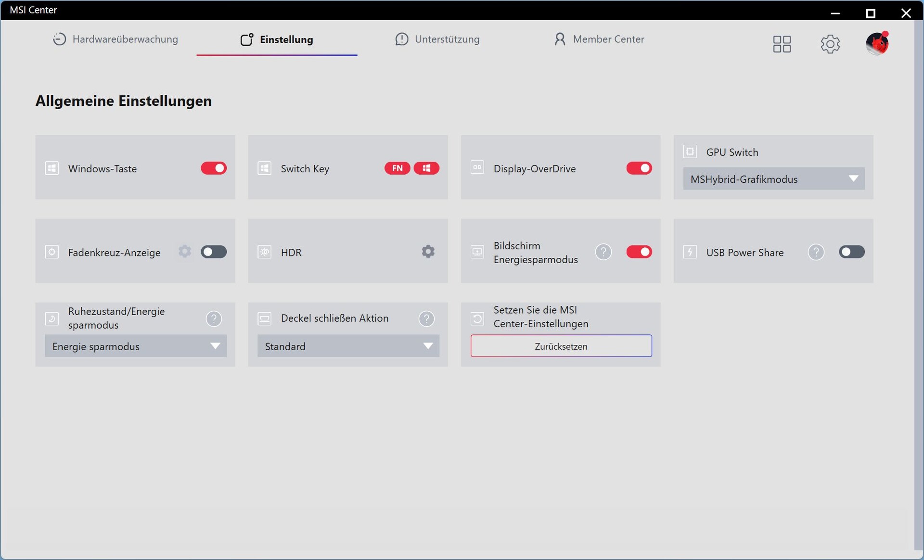Turn off Display-OverDrive switch
The height and width of the screenshot is (560, 924).
[639, 168]
